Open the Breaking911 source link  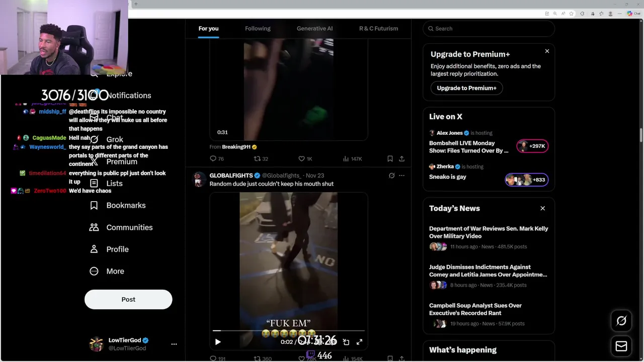239,147
